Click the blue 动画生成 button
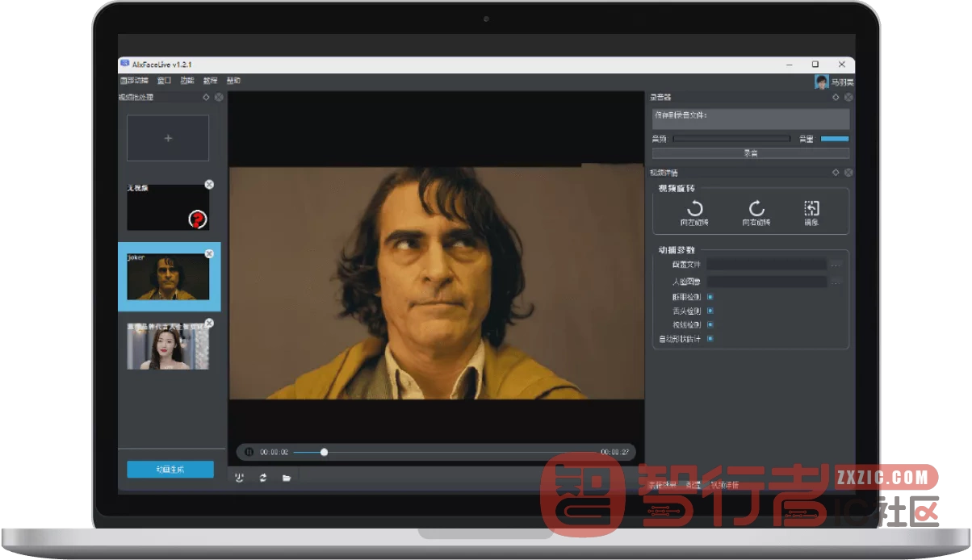Screen dimensions: 972x560 170,469
